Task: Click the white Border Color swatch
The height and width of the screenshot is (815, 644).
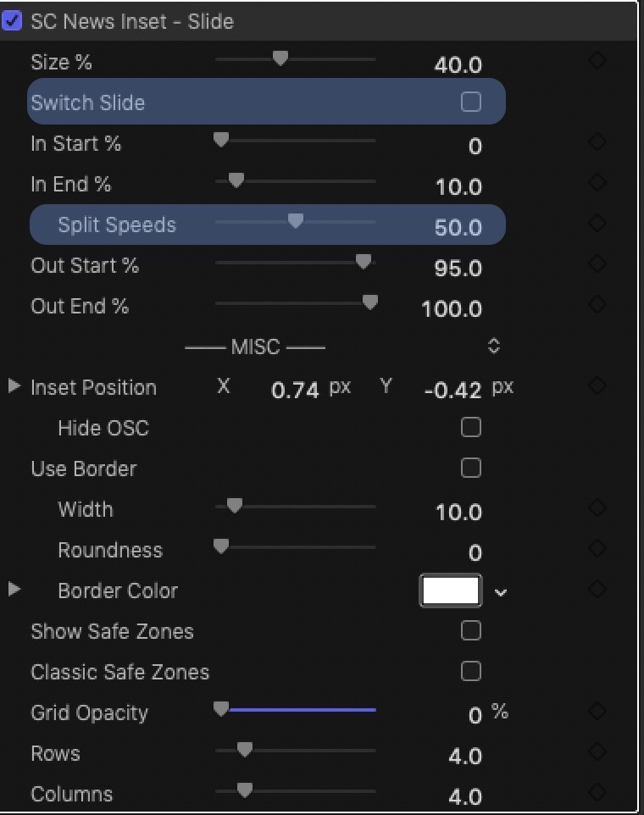Action: (x=451, y=590)
